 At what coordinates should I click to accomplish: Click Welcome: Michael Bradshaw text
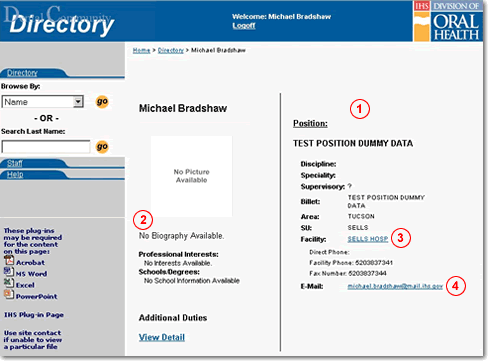[x=282, y=17]
